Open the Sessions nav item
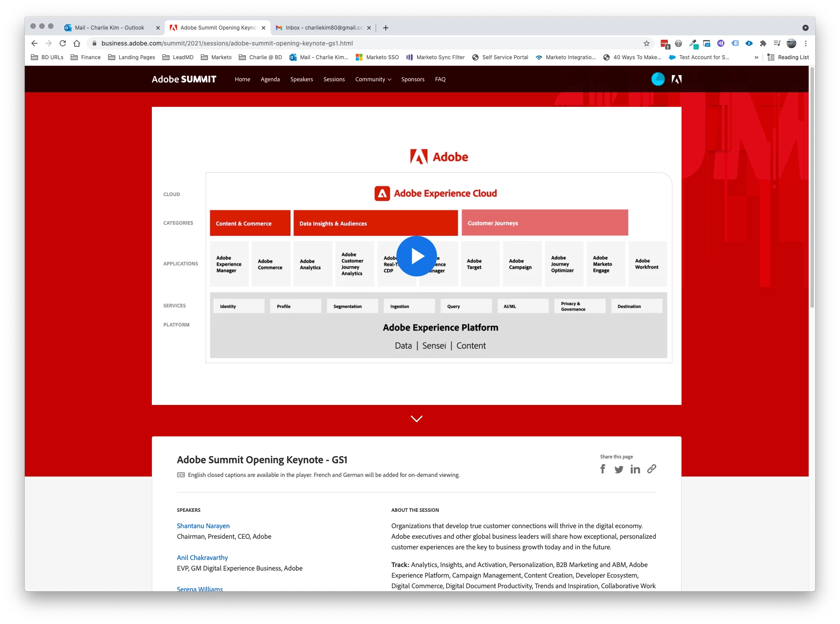Screen dimensions: 840x624 334,79
